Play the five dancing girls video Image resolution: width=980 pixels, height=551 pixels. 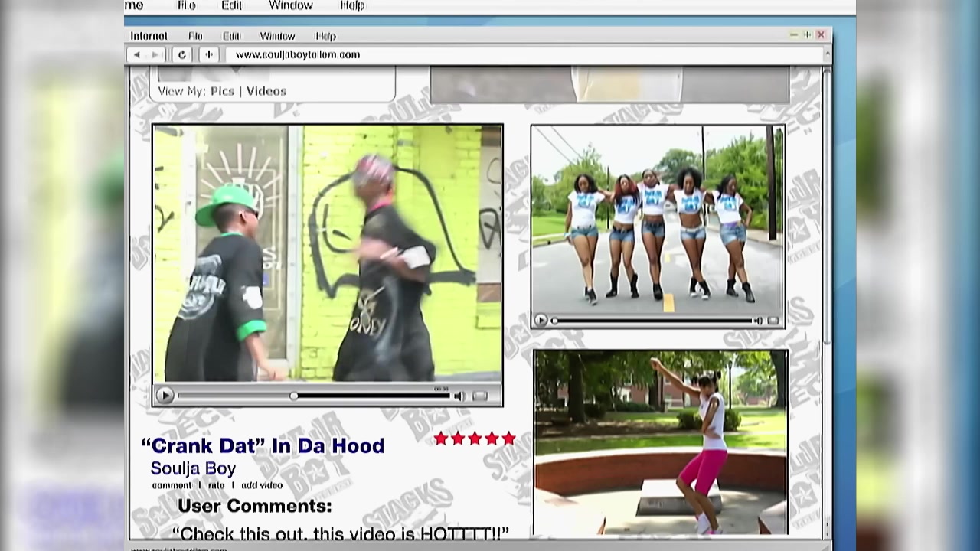(541, 321)
